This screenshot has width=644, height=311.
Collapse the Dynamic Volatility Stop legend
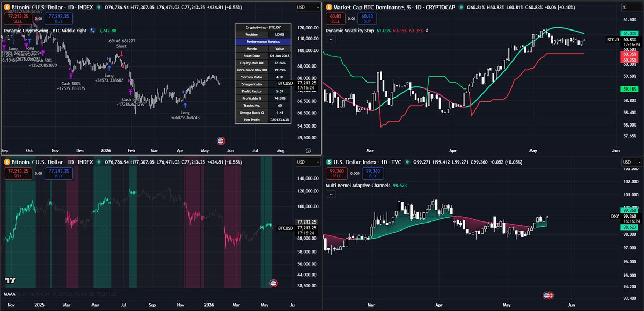[x=331, y=39]
